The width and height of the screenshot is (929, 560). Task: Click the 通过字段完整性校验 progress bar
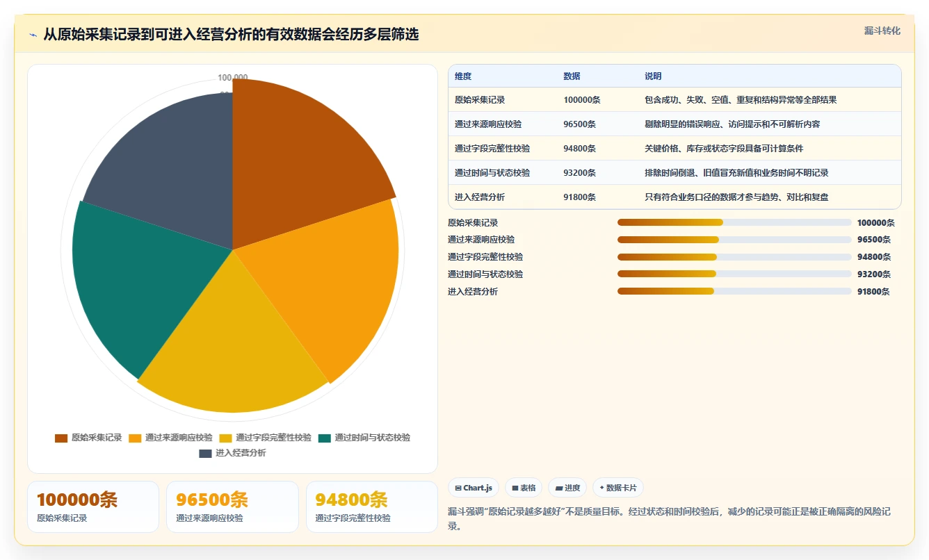tap(734, 257)
